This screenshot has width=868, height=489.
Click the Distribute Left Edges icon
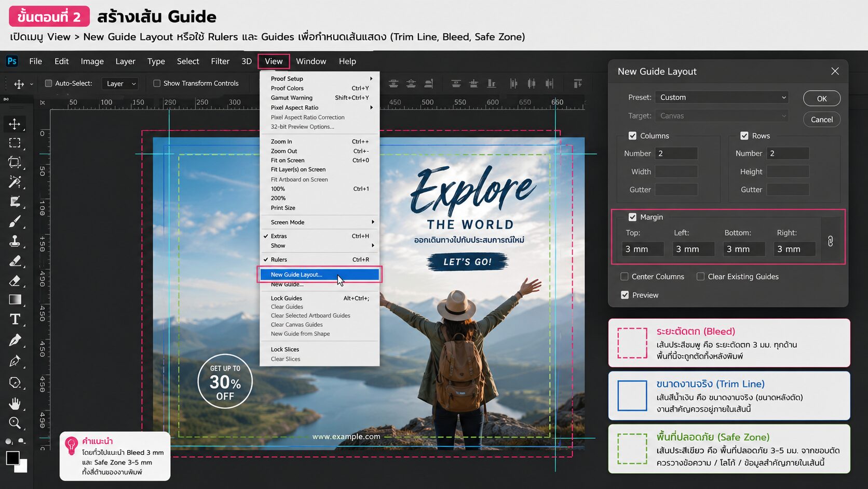tap(513, 84)
